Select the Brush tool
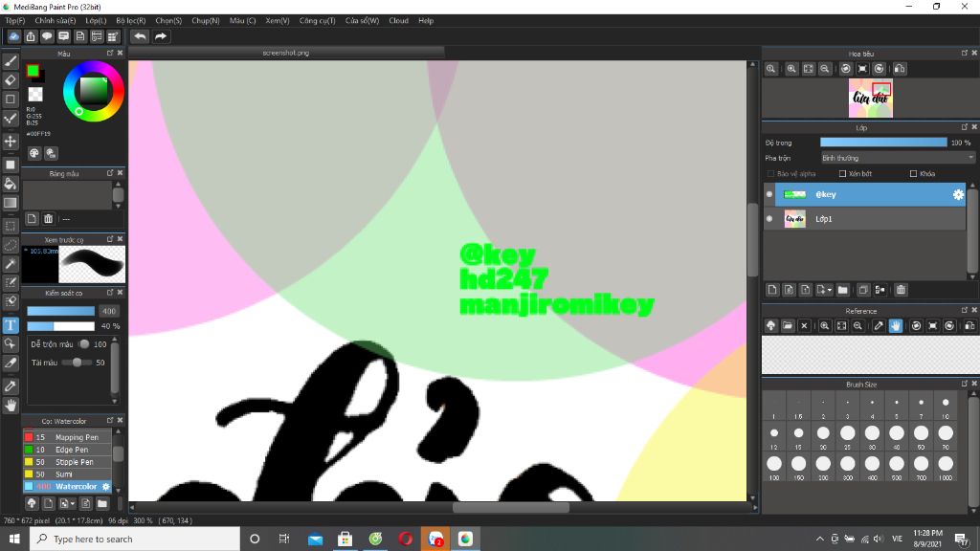The width and height of the screenshot is (980, 551). [10, 61]
